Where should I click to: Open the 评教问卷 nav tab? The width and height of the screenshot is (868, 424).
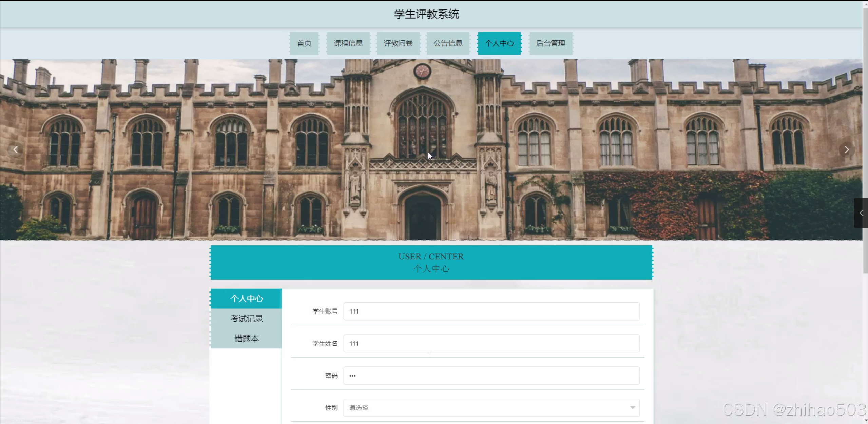click(398, 43)
